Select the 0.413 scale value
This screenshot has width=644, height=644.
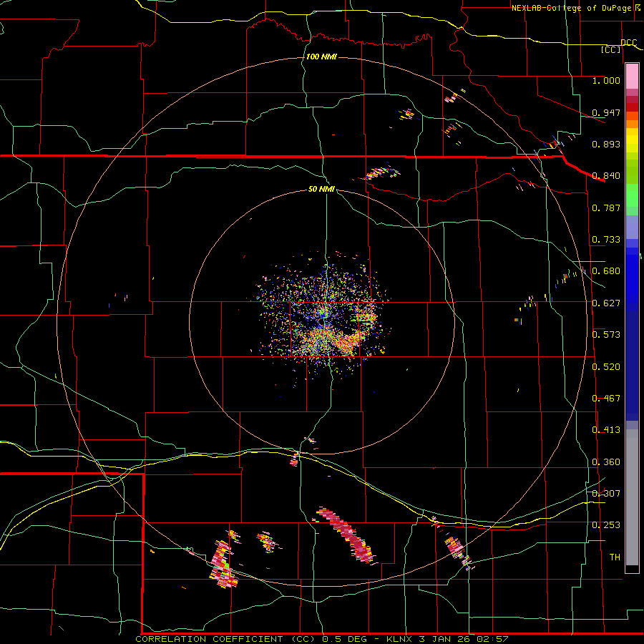point(606,430)
